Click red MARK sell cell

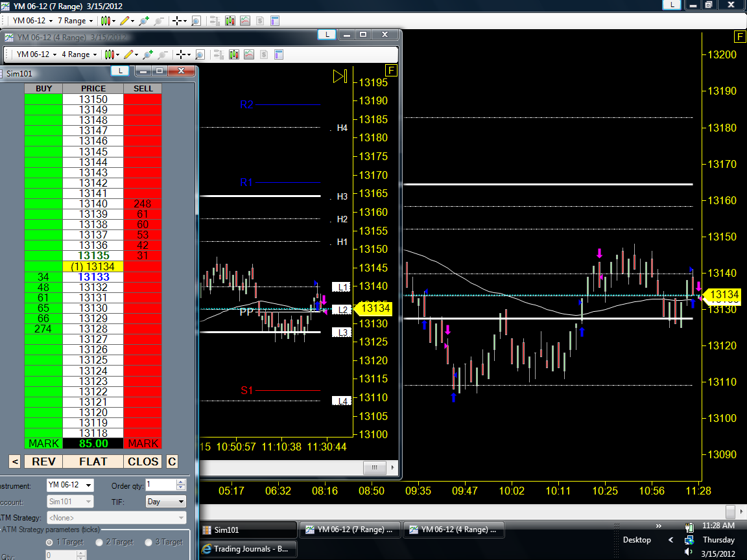tap(143, 444)
